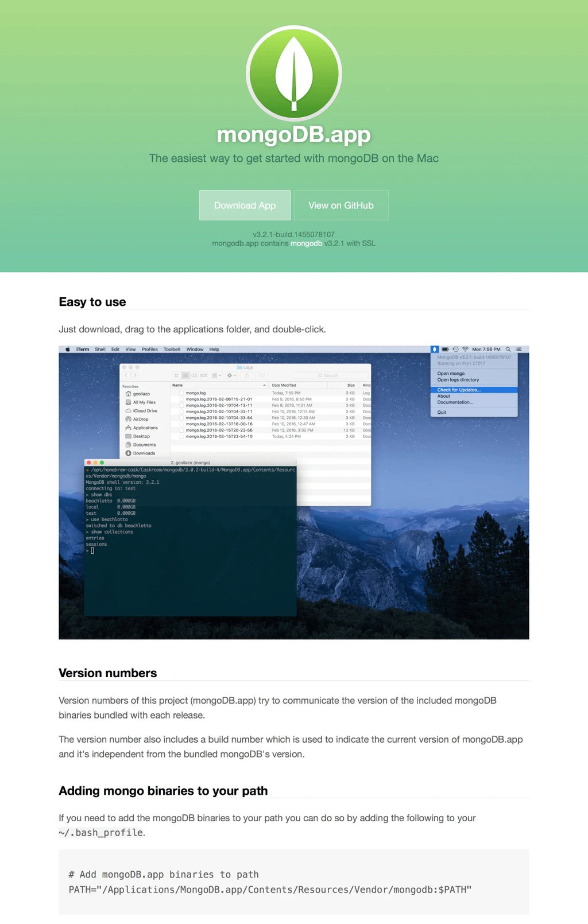Image resolution: width=588 pixels, height=924 pixels.
Task: Click the mongoDB.app leaf logo
Action: [294, 73]
